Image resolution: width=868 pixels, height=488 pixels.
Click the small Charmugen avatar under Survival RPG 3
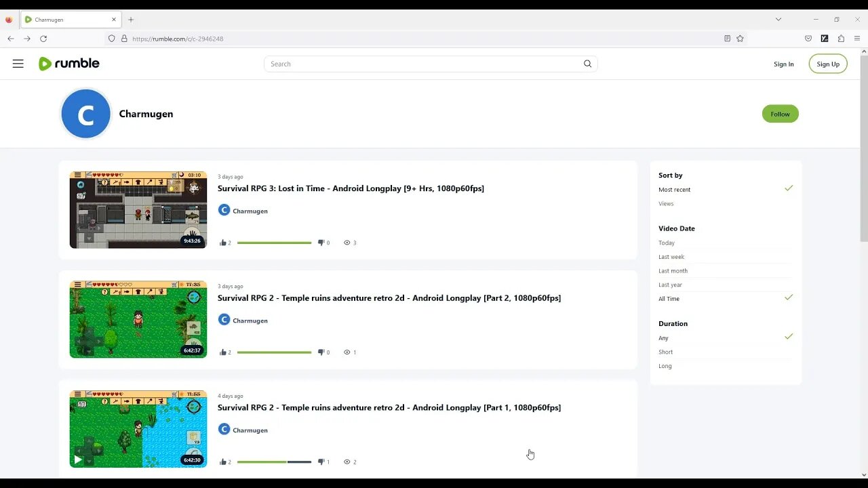tap(224, 210)
